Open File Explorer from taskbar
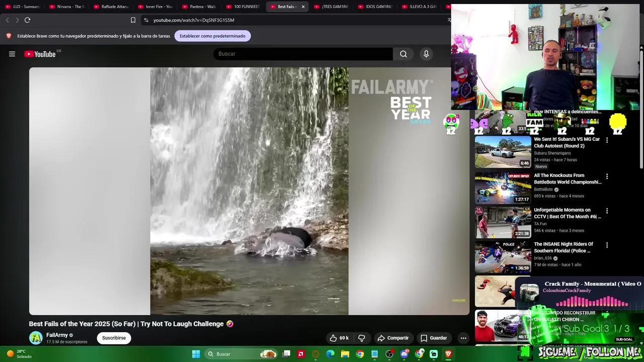This screenshot has width=644, height=362. tap(345, 354)
